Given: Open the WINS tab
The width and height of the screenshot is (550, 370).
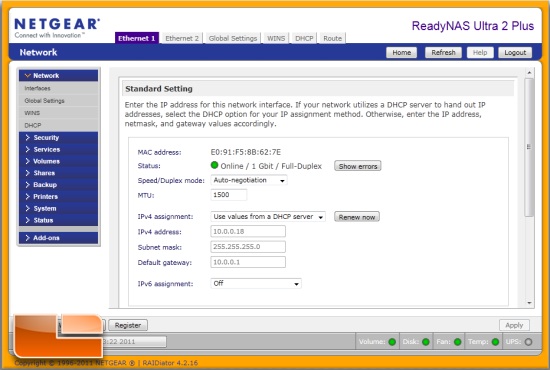Looking at the screenshot, I should point(276,38).
